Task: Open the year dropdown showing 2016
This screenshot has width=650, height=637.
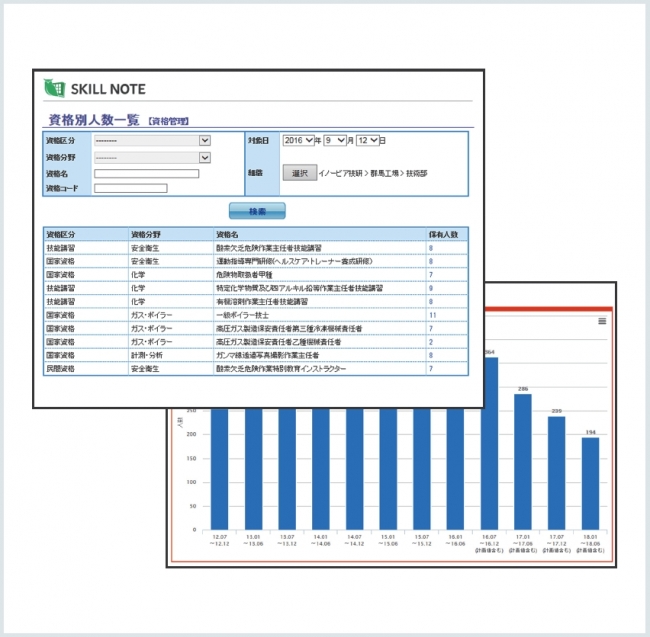Action: point(298,141)
